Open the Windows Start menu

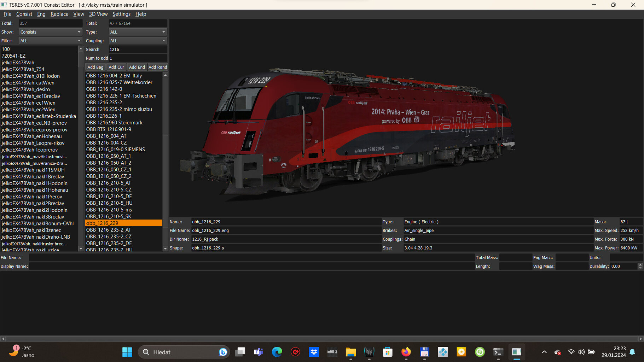pyautogui.click(x=127, y=352)
